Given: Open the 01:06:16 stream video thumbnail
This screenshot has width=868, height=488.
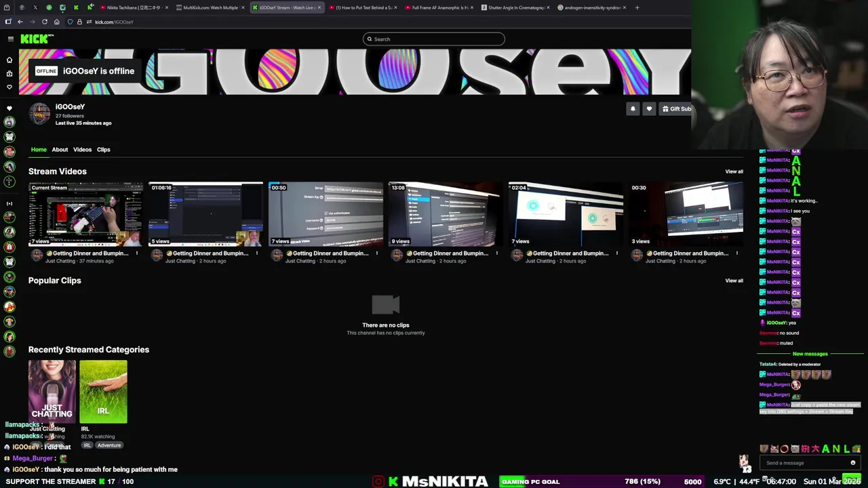Looking at the screenshot, I should coord(205,213).
